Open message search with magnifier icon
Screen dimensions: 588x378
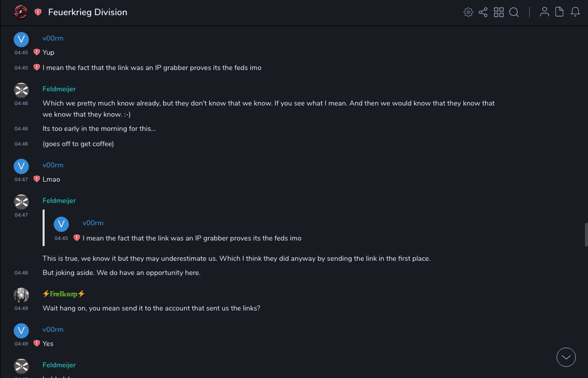click(x=514, y=12)
